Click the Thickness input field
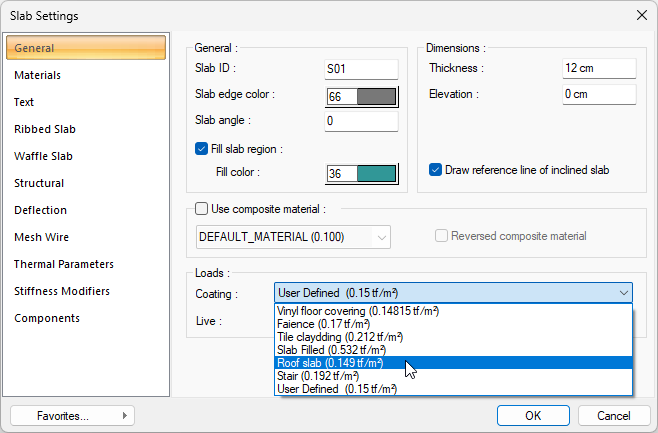Image resolution: width=658 pixels, height=433 pixels. point(599,68)
